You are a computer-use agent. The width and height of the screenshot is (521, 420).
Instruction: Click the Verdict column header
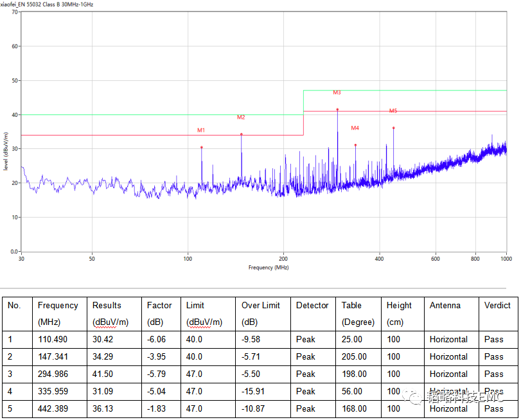pyautogui.click(x=497, y=306)
